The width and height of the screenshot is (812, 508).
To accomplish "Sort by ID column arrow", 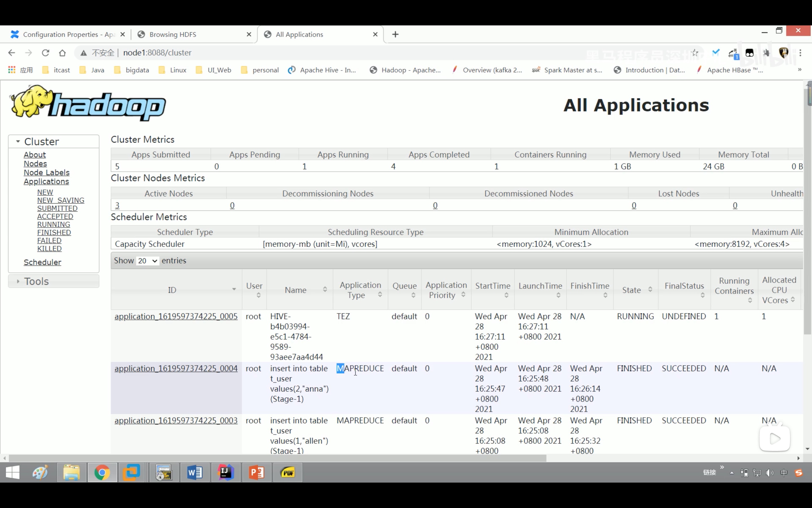I will 234,290.
